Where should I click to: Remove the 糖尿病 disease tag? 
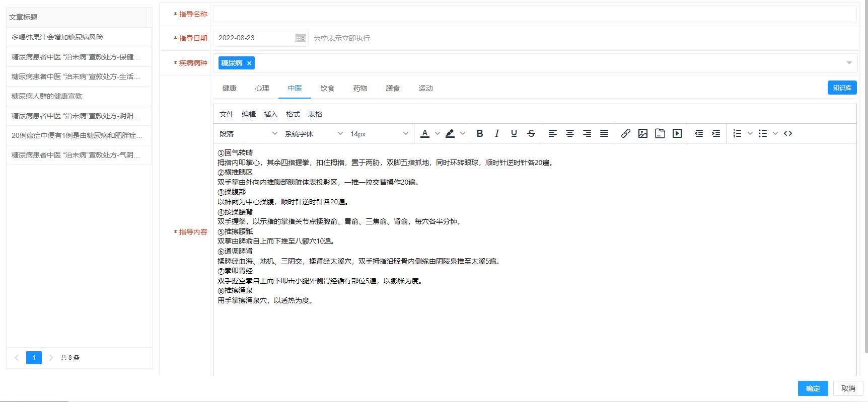[x=249, y=63]
